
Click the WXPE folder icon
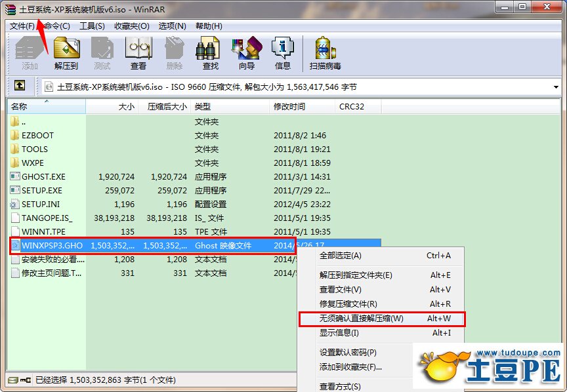pyautogui.click(x=15, y=163)
